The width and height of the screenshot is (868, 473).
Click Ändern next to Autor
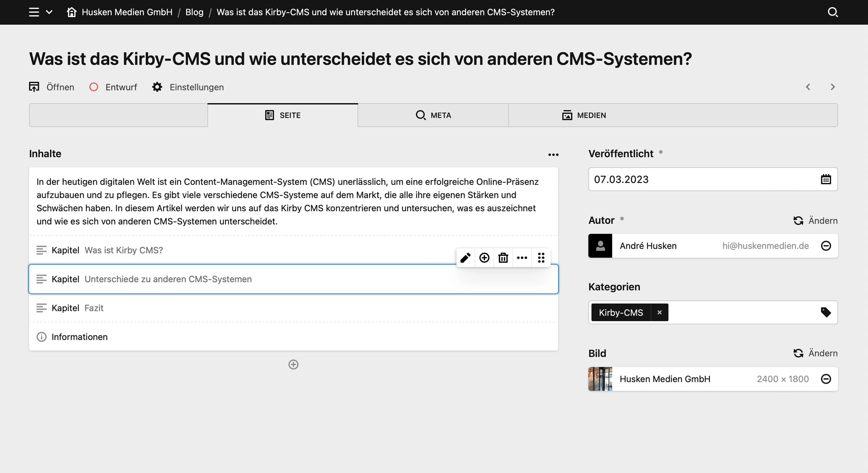[815, 220]
